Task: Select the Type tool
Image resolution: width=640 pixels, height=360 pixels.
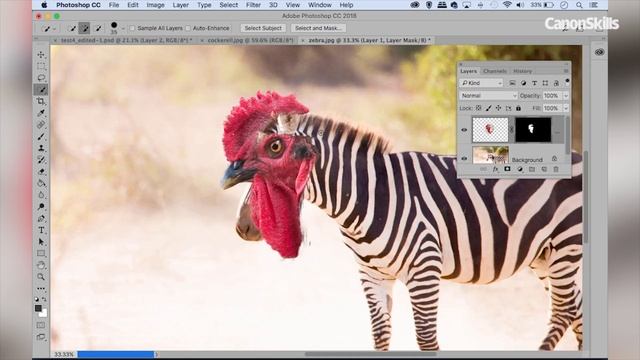Action: point(41,230)
